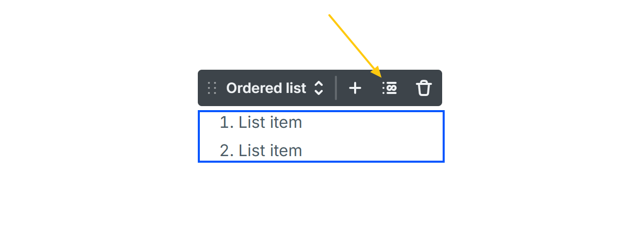644x241 pixels.
Task: Grab the six-dot drag handle
Action: tap(212, 88)
